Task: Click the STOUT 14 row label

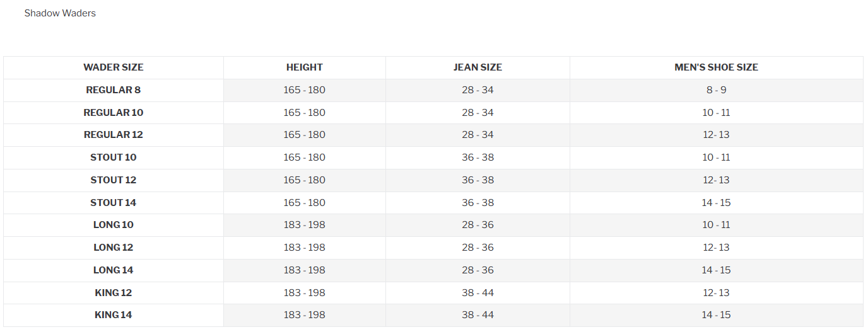Action: pyautogui.click(x=114, y=203)
